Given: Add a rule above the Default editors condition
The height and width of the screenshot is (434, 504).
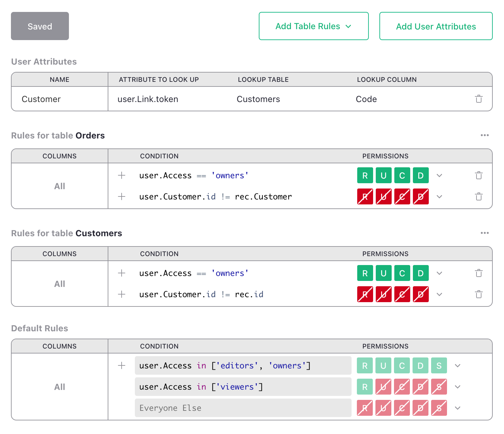Looking at the screenshot, I should (122, 366).
